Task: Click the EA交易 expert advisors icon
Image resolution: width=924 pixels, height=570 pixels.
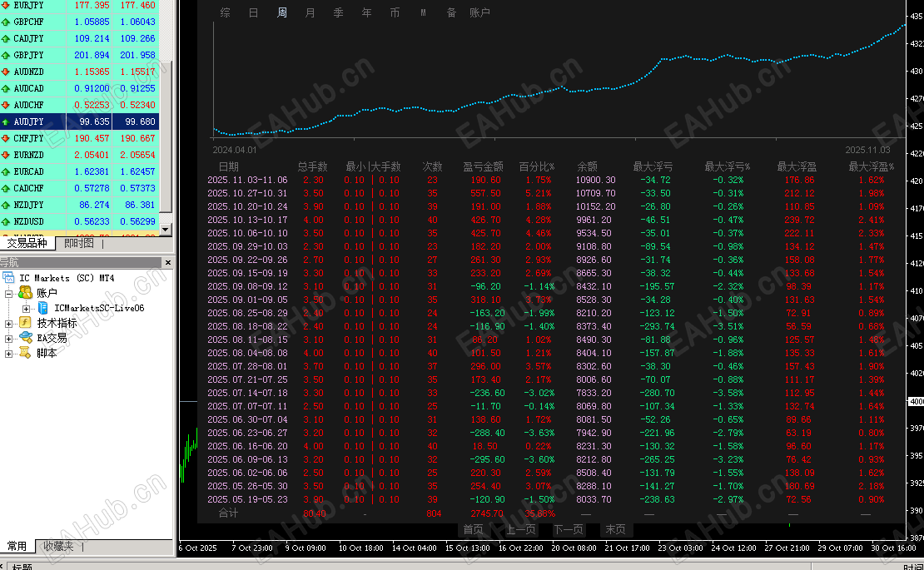Action: 26,337
